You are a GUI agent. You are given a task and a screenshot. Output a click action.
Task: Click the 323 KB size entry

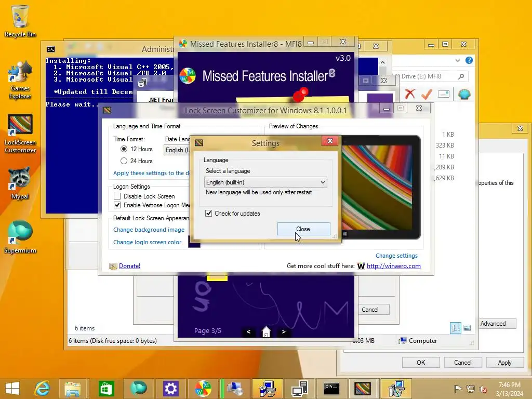[x=445, y=145]
